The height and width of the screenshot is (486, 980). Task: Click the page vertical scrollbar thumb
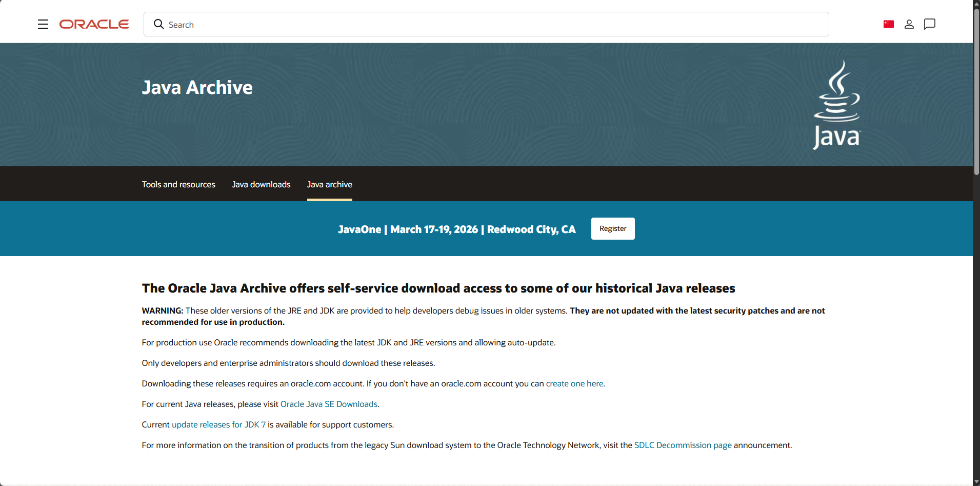976,92
